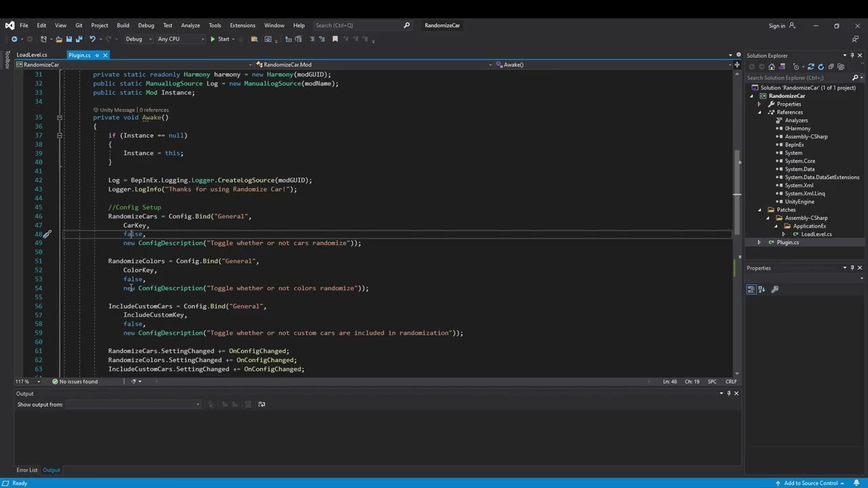Select Plugin.cs in Solution Explorer
The height and width of the screenshot is (488, 868).
coord(787,243)
